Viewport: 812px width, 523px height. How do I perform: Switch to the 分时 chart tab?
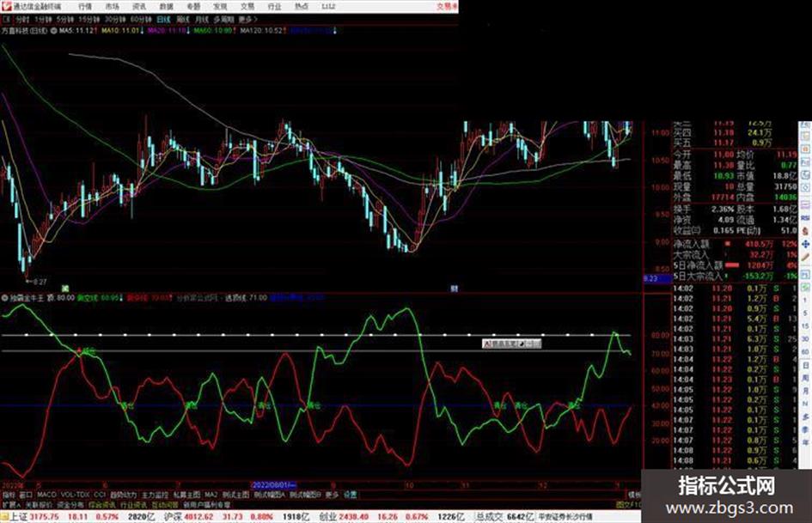click(x=22, y=20)
